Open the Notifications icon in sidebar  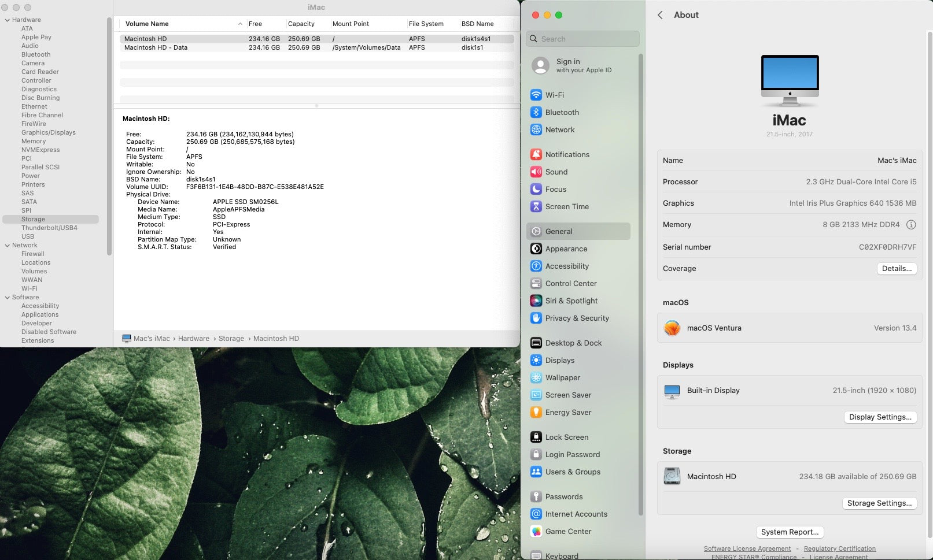(x=536, y=154)
